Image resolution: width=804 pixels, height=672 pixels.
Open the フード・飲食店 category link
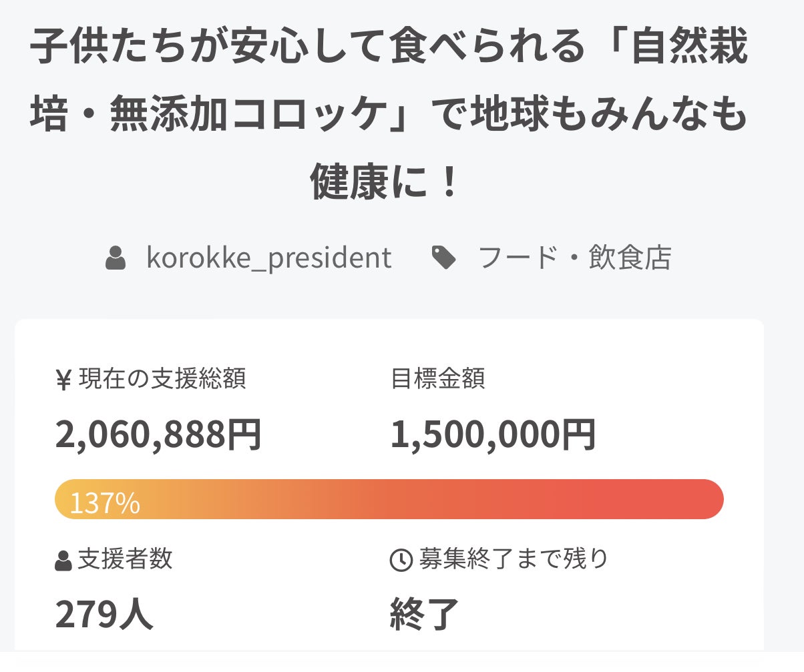click(x=575, y=258)
